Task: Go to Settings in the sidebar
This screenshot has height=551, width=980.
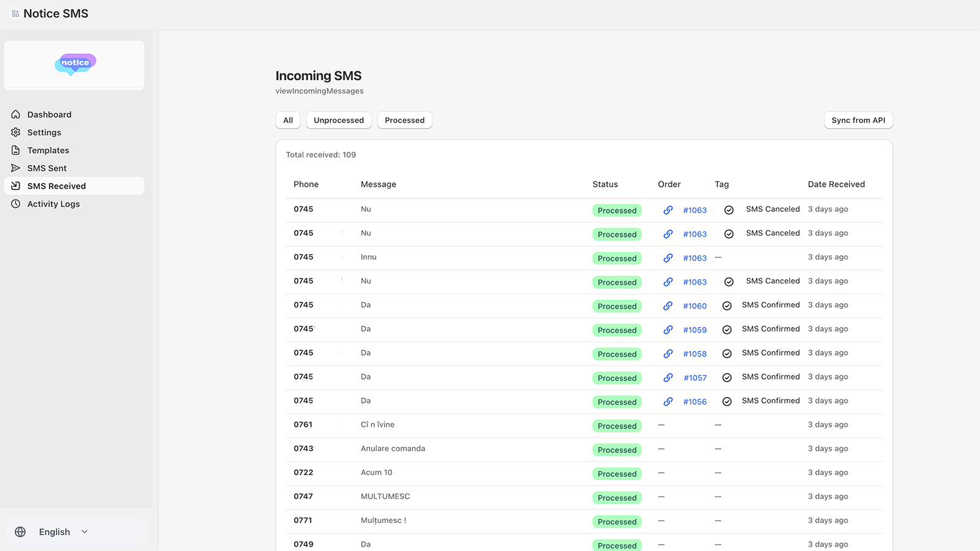Action: [x=74, y=132]
